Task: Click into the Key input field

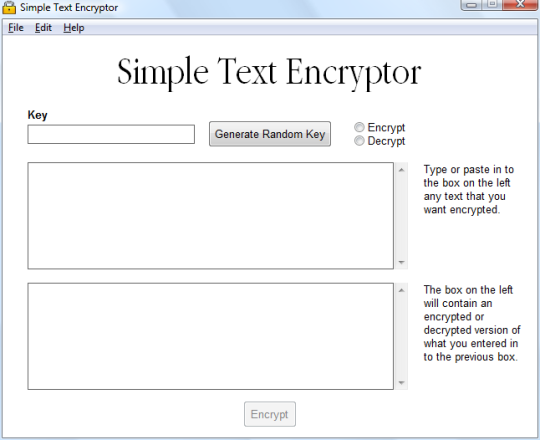Action: [x=111, y=134]
